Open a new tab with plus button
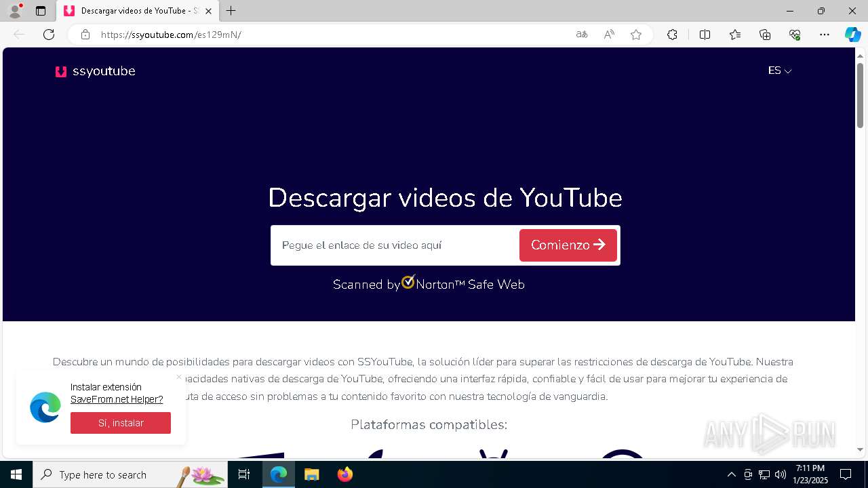Screen dimensions: 868x488 coord(231,11)
